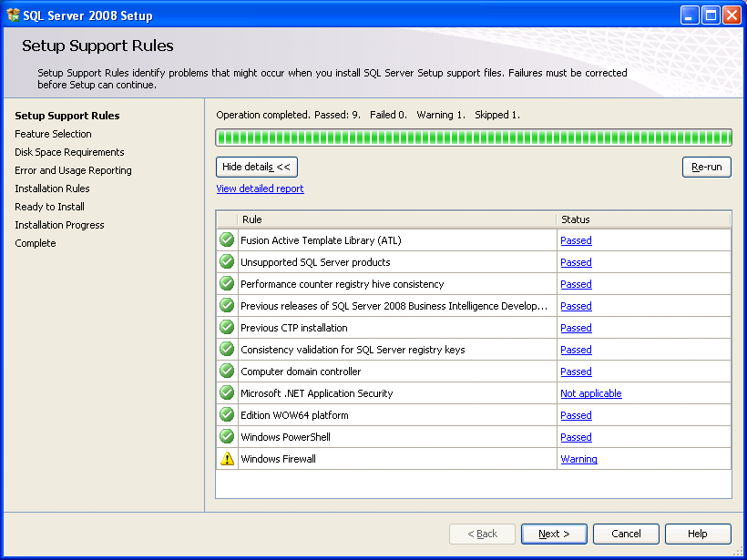
Task: Proceed with the Next button
Action: pos(554,534)
